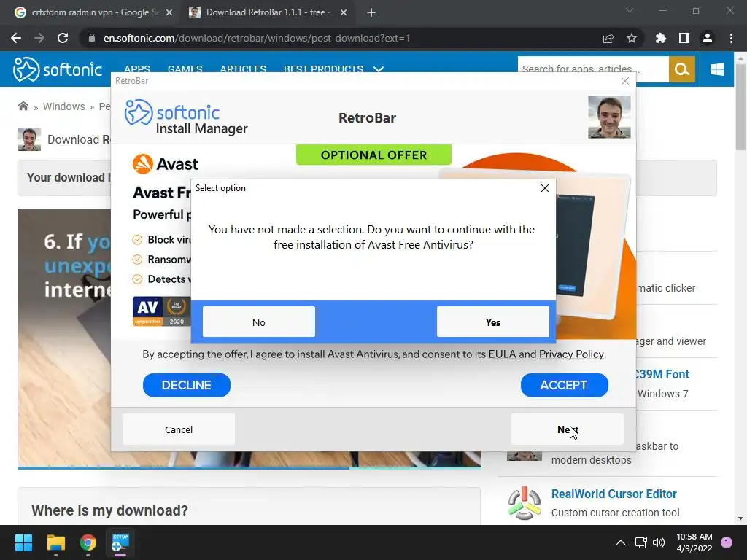Image resolution: width=747 pixels, height=560 pixels.
Task: Click the RealWorld Cursor Editor app icon
Action: (524, 502)
